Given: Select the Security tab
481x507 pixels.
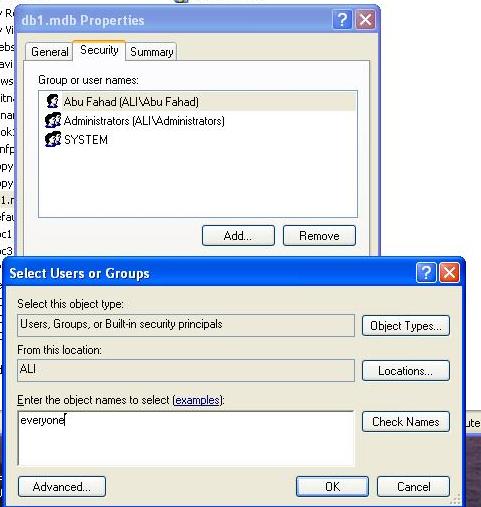Looking at the screenshot, I should tap(99, 50).
